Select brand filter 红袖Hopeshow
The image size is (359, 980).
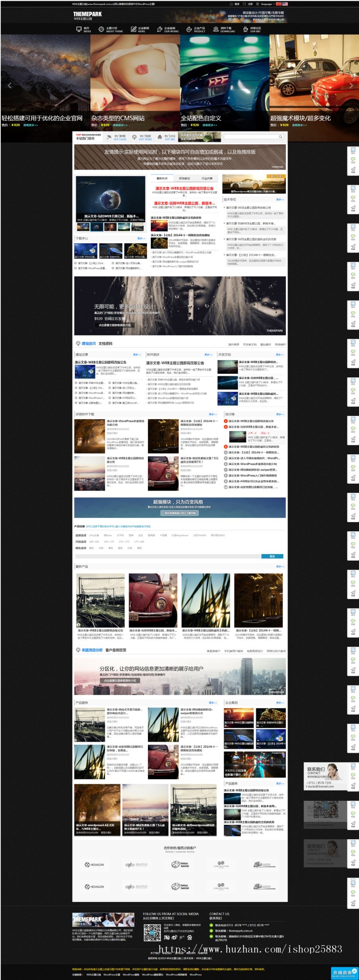point(180,535)
